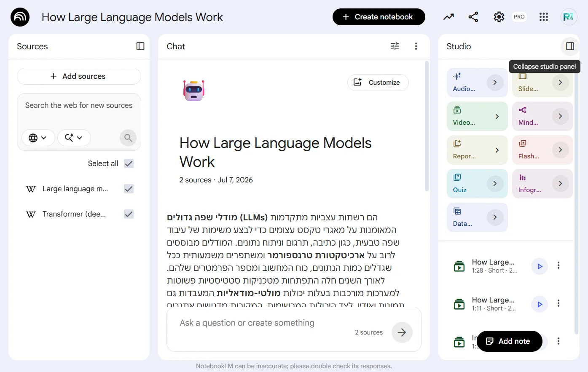Create Flashcards in Studio
588x372 pixels.
pyautogui.click(x=542, y=150)
